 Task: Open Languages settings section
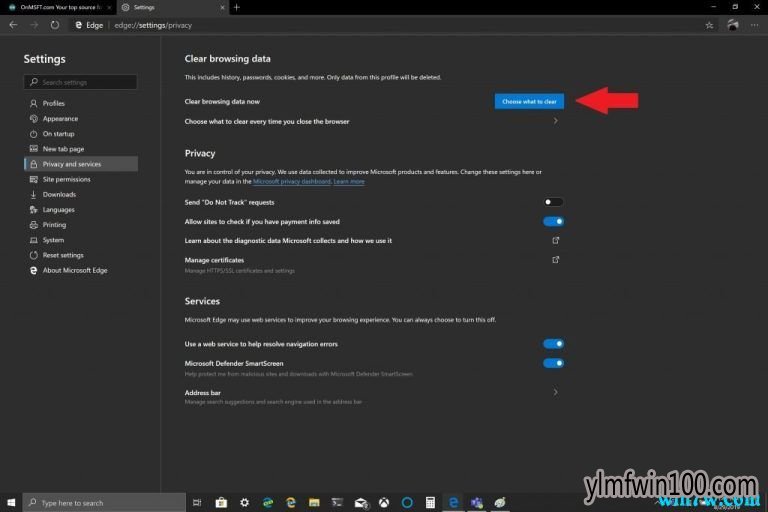click(x=81, y=210)
